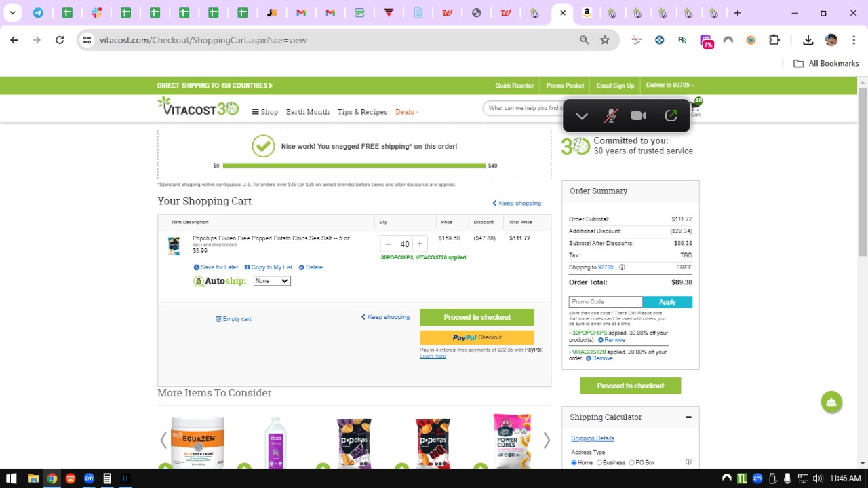Open the Power Curls product thumbnail
This screenshot has width=868, height=488.
coord(511,442)
